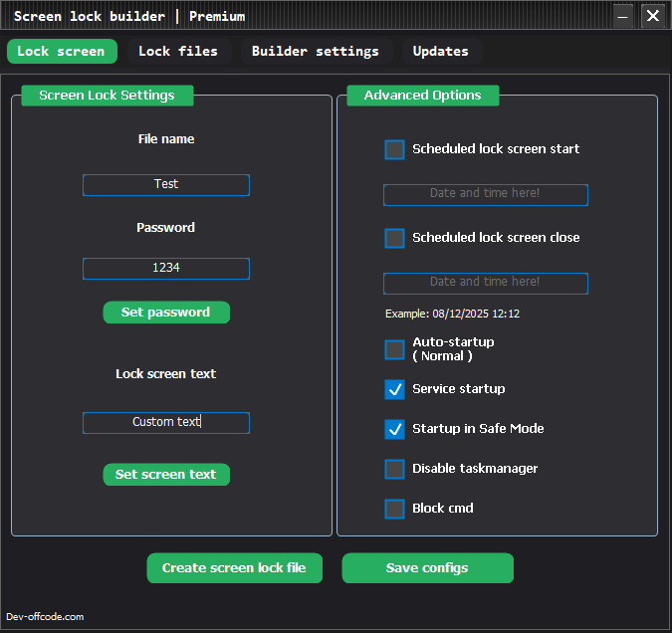Click the Lock screen text input field
This screenshot has width=672, height=633.
pos(166,423)
